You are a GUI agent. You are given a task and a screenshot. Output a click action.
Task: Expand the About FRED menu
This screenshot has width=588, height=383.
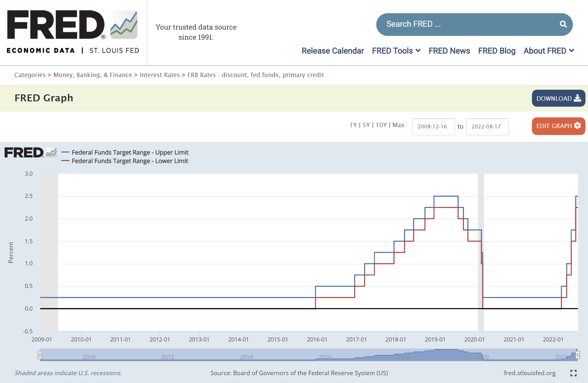[549, 51]
